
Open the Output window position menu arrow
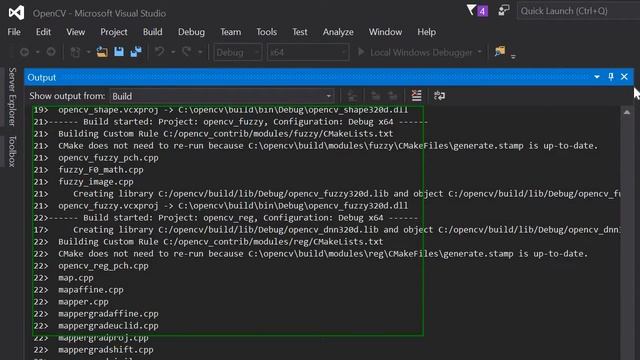[597, 77]
